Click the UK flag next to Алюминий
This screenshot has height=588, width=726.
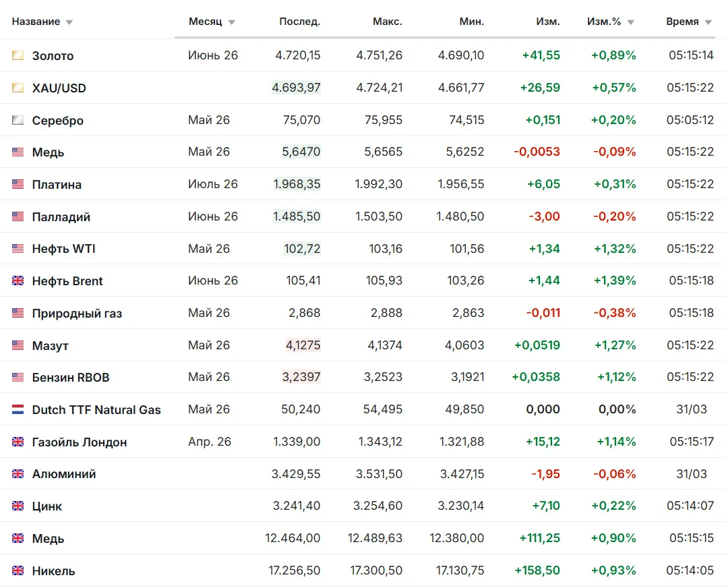[x=18, y=473]
